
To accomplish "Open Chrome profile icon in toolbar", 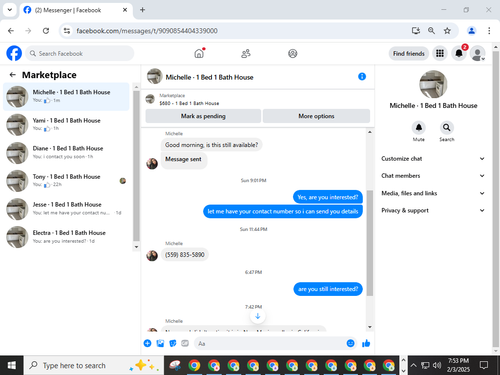I will tap(471, 31).
